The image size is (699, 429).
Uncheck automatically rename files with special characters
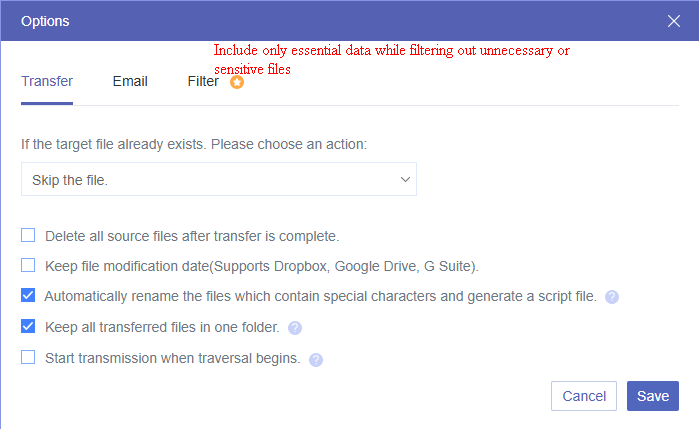28,296
